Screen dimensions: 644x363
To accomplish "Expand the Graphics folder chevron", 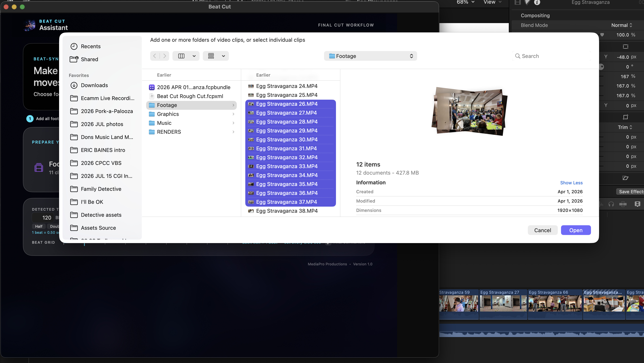I will (233, 114).
